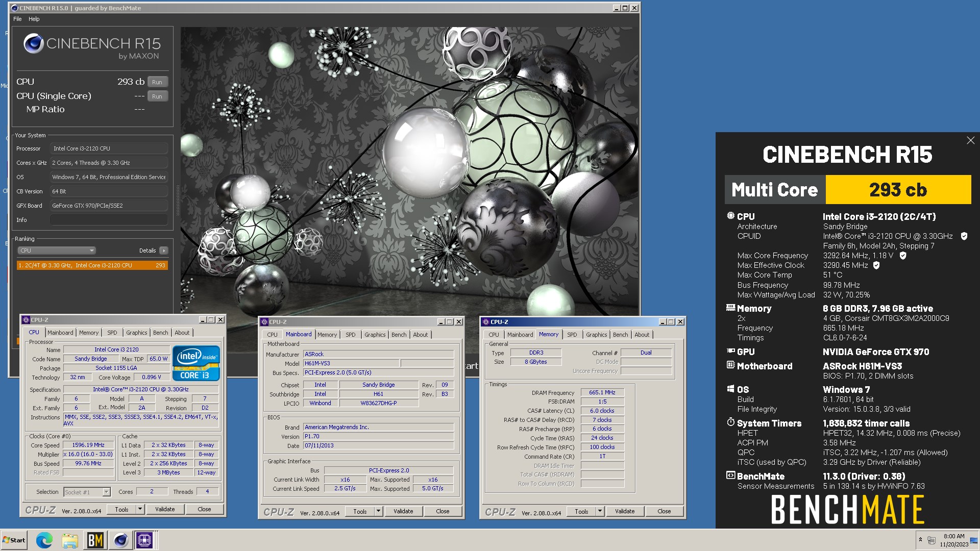Image resolution: width=980 pixels, height=551 pixels.
Task: Click the BenchMate version section icon
Action: (730, 475)
